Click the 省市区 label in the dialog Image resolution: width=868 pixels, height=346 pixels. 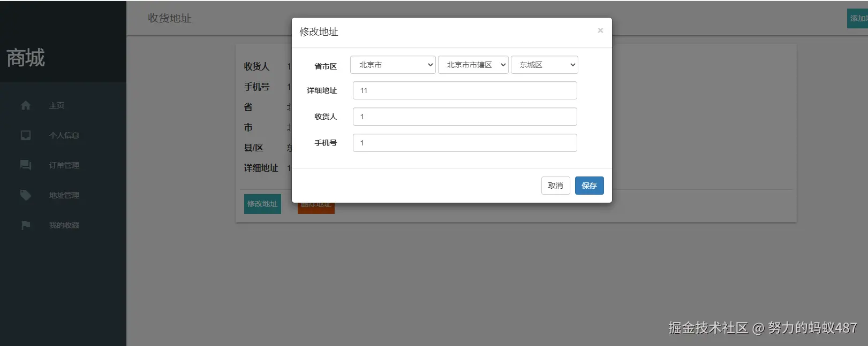click(x=326, y=66)
